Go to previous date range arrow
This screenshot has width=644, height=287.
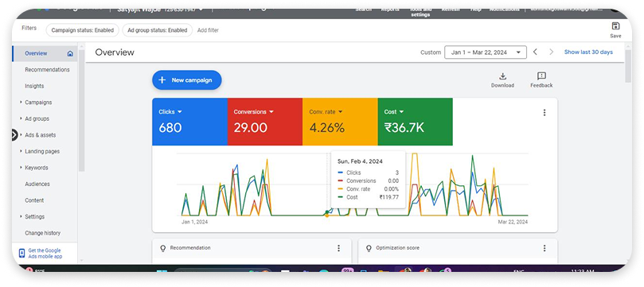535,52
